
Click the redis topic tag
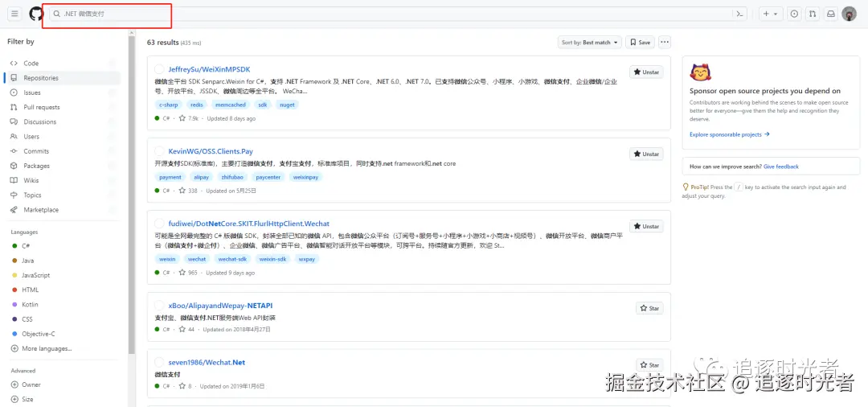click(x=197, y=104)
